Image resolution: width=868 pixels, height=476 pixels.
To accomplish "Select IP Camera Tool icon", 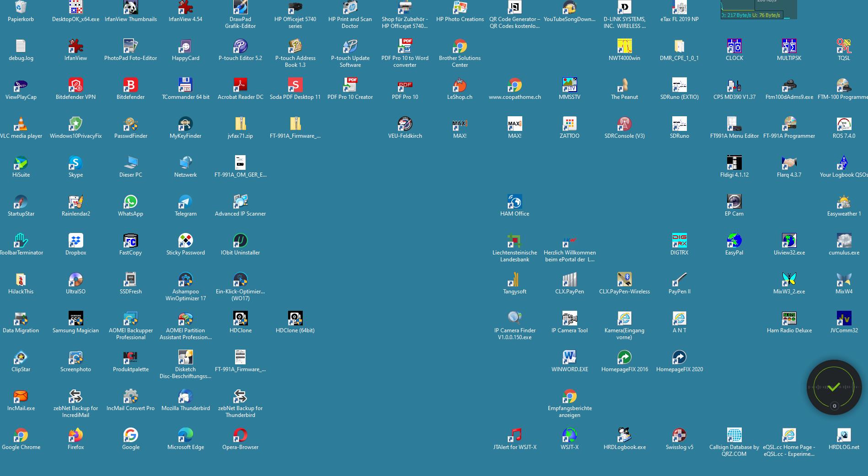I will pos(570,319).
